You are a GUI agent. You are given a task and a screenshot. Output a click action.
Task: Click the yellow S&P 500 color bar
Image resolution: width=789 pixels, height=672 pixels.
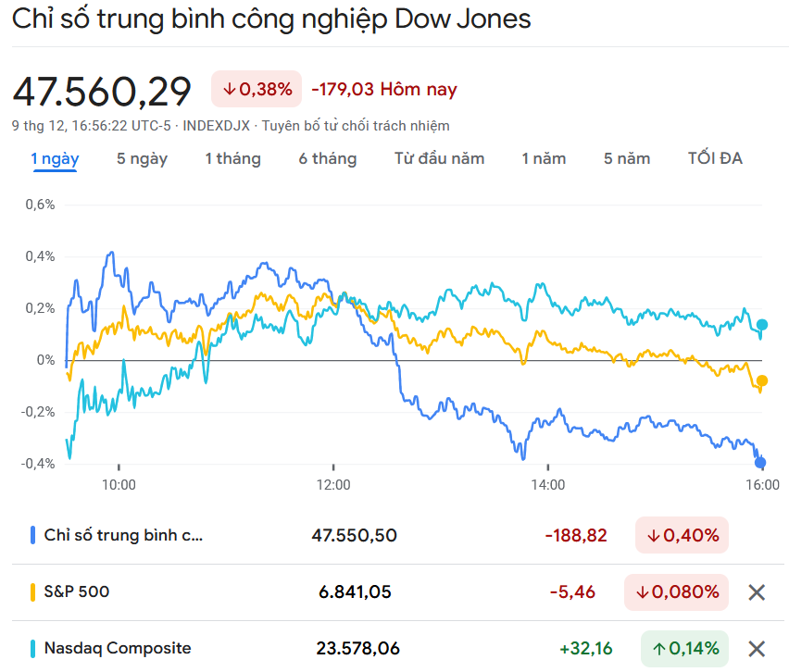pyautogui.click(x=33, y=591)
